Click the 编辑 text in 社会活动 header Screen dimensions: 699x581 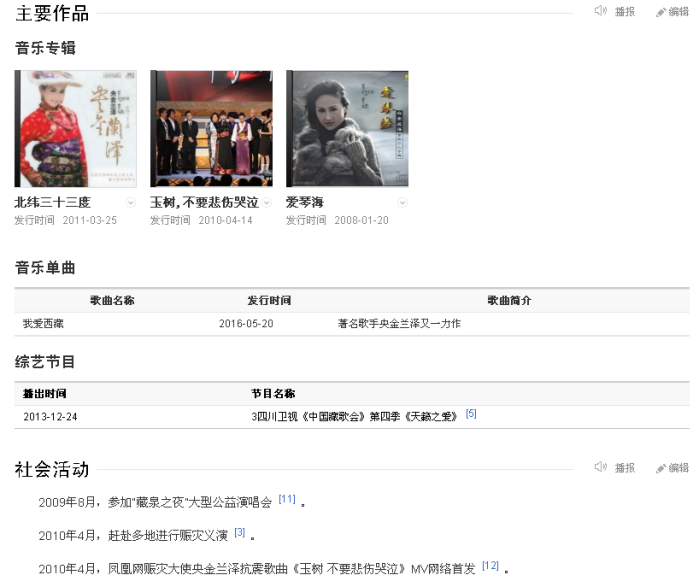[x=679, y=468]
